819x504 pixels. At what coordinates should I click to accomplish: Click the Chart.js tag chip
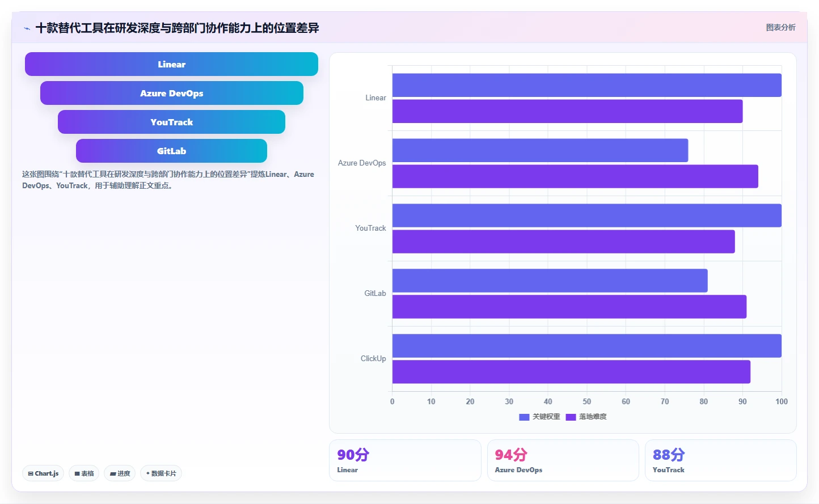click(x=43, y=473)
